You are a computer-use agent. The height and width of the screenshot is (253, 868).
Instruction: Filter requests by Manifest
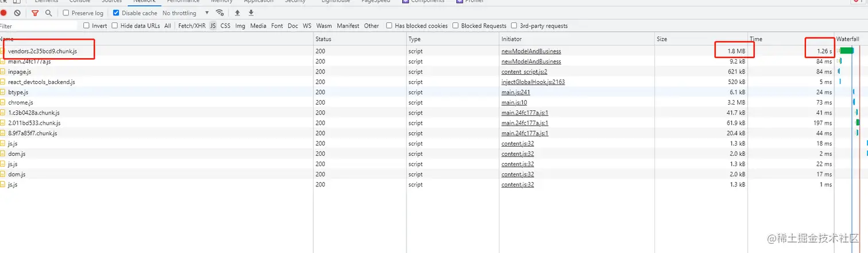pyautogui.click(x=348, y=26)
